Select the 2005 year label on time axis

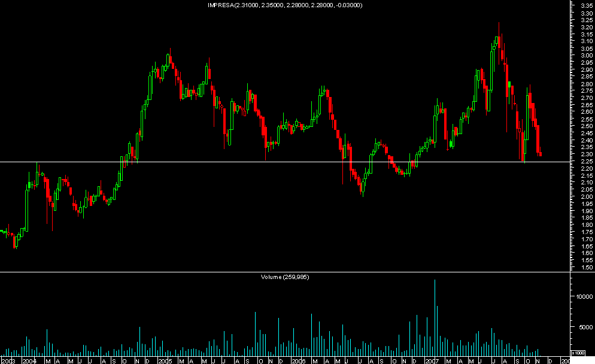click(165, 361)
